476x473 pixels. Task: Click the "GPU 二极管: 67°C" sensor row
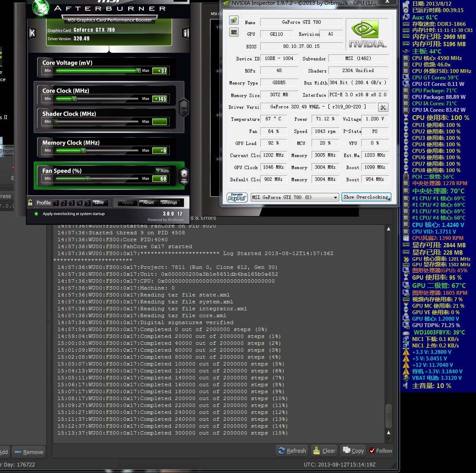[x=435, y=286]
